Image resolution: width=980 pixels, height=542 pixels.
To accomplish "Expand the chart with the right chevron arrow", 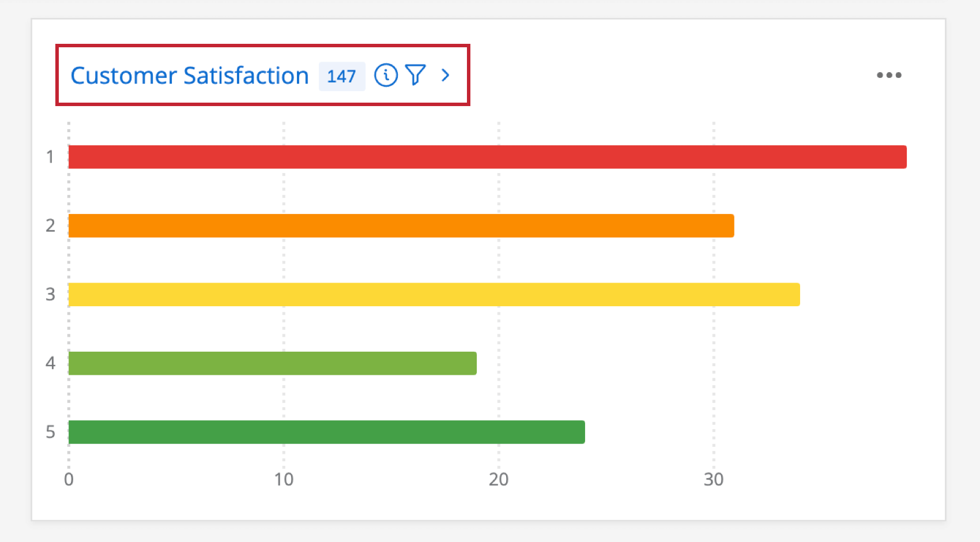I will (x=445, y=75).
